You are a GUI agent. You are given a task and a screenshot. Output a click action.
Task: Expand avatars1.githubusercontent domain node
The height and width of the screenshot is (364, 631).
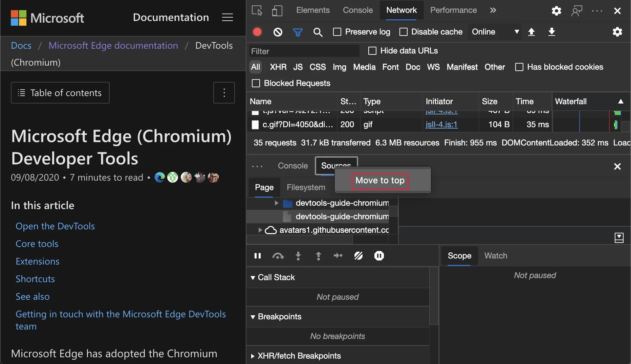[x=260, y=230]
